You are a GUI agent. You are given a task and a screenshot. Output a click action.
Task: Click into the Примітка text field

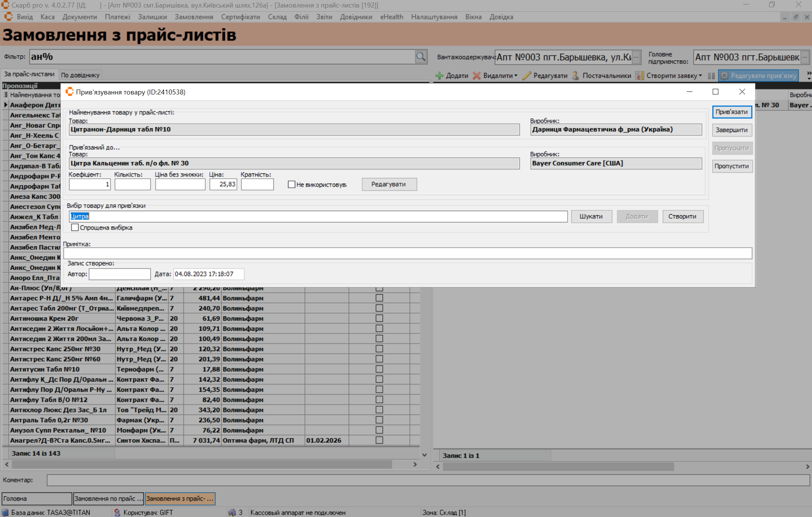pos(407,253)
